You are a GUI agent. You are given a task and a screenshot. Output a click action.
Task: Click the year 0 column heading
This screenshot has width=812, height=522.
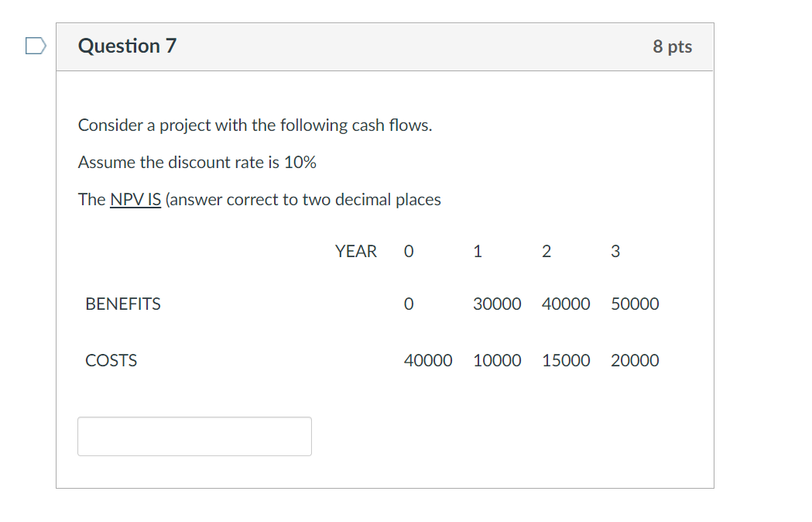point(409,251)
